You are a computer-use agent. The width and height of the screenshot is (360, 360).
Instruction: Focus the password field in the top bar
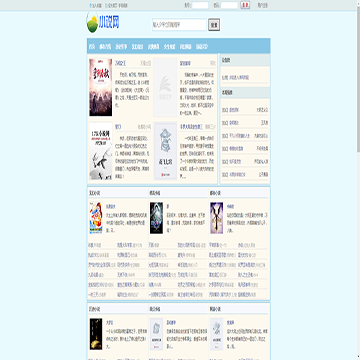pos(229,5)
